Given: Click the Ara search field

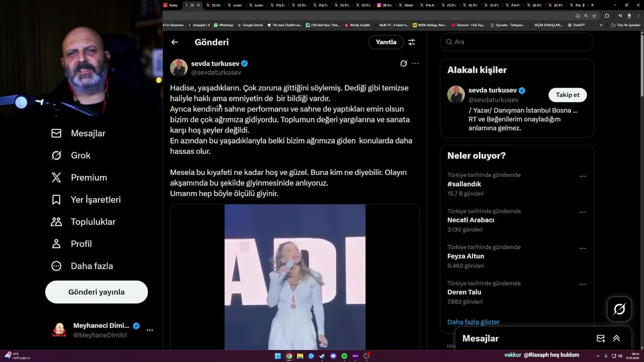Looking at the screenshot, I should coord(517,42).
